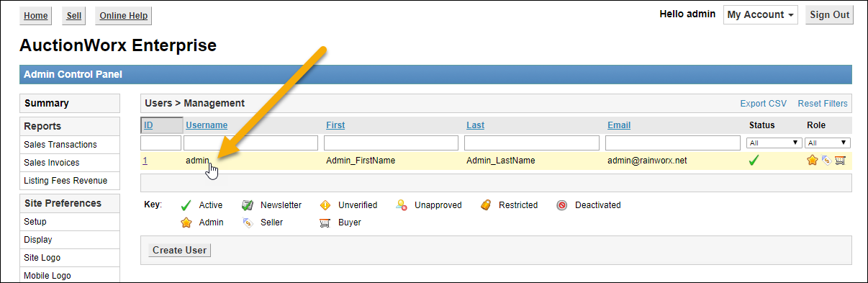Viewport: 868px width, 283px height.
Task: Open the My Account dropdown
Action: pos(761,14)
